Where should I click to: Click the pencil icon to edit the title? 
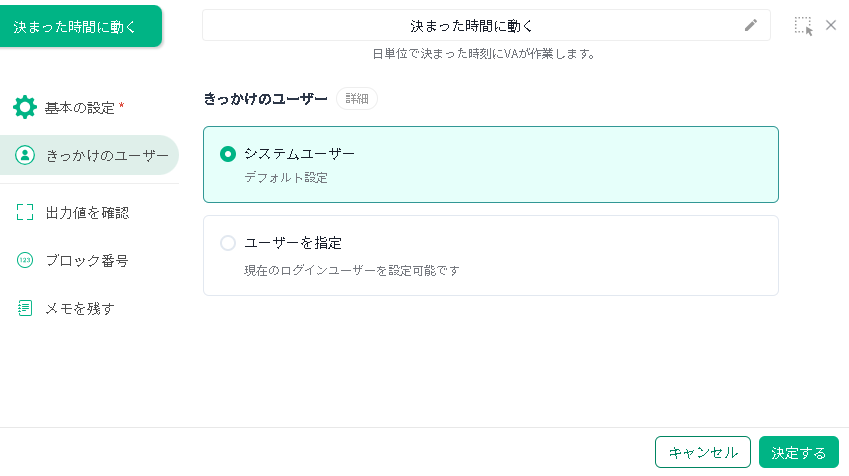click(751, 26)
